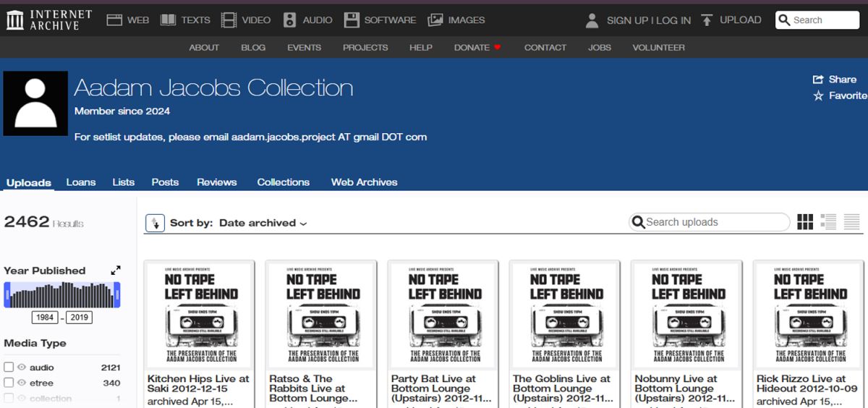The width and height of the screenshot is (868, 408).
Task: Switch to the Collections tab
Action: coord(283,182)
